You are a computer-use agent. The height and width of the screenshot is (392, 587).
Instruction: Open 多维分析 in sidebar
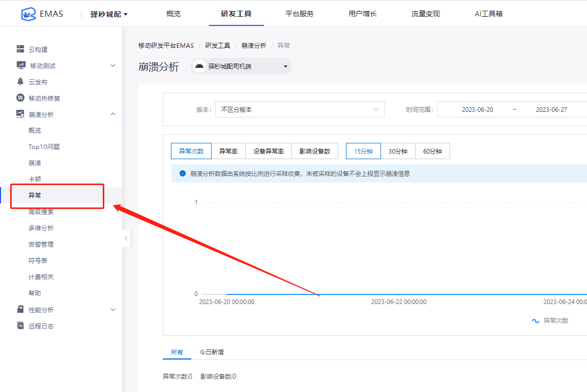pyautogui.click(x=41, y=228)
